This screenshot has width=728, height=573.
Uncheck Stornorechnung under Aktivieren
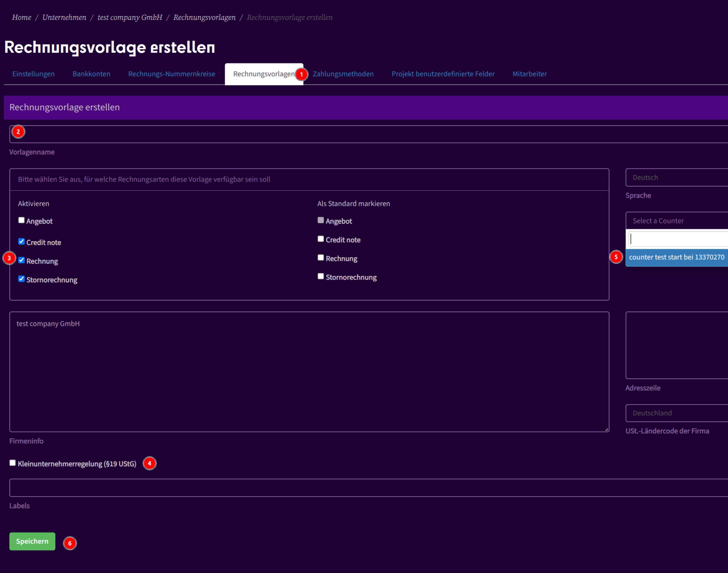(22, 279)
